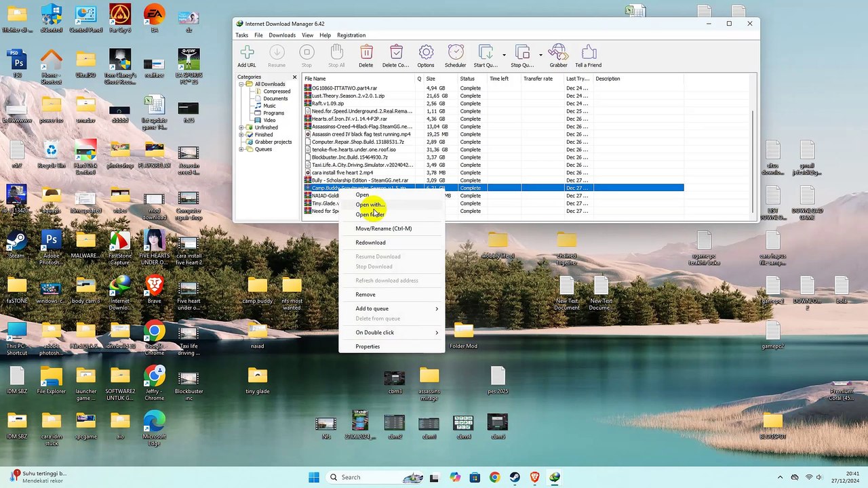
Task: Select Lust.Theory.Season.2 zip download row
Action: pos(493,96)
